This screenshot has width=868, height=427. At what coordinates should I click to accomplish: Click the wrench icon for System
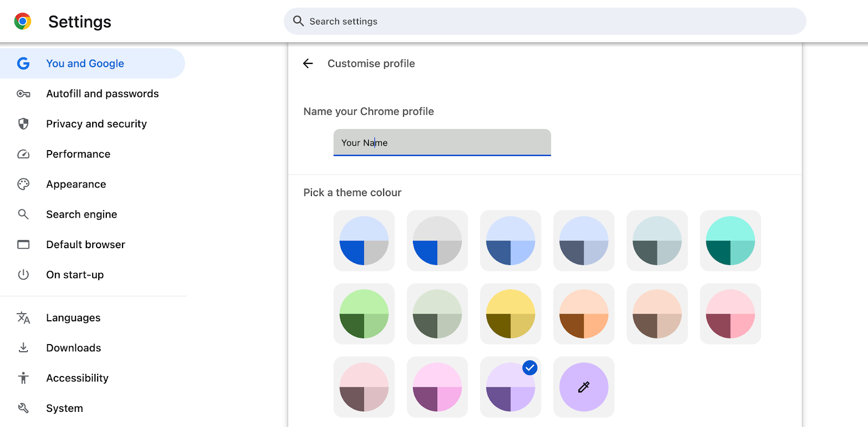click(23, 408)
